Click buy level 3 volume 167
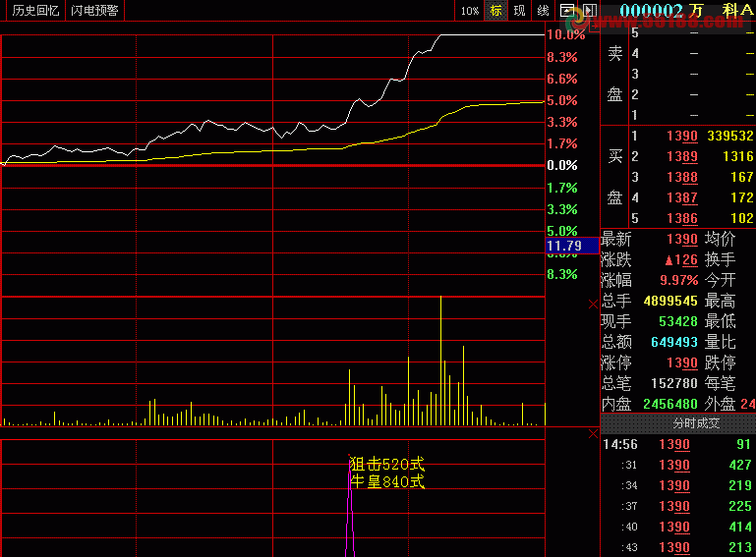The width and height of the screenshot is (756, 557). click(x=742, y=177)
